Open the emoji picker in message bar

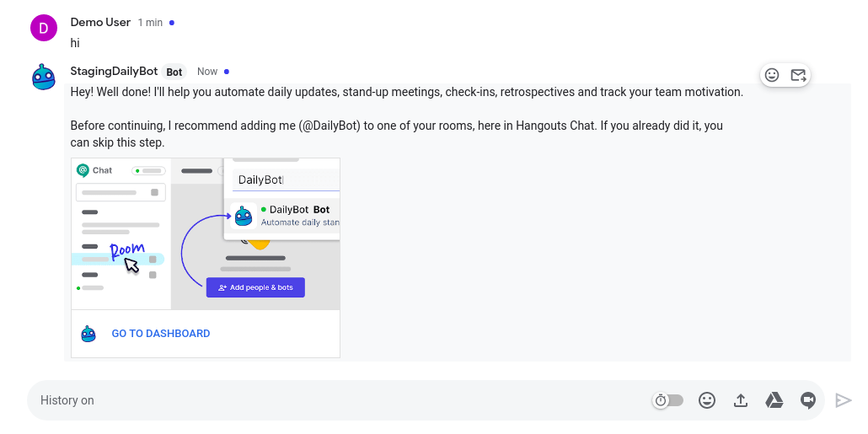click(707, 400)
